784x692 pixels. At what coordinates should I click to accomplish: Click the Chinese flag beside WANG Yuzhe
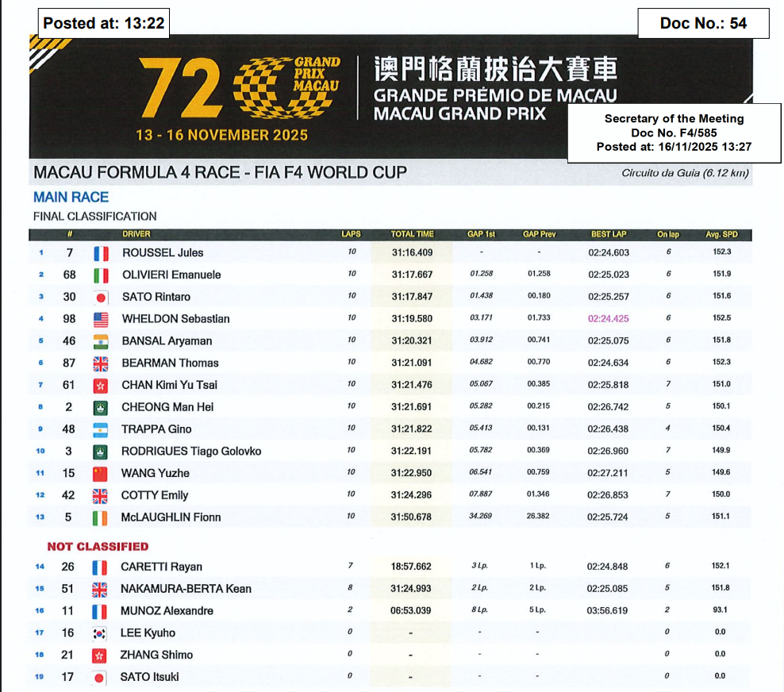click(101, 474)
